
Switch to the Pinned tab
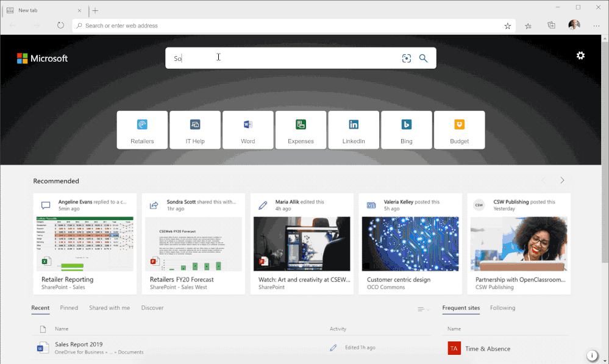(x=69, y=308)
